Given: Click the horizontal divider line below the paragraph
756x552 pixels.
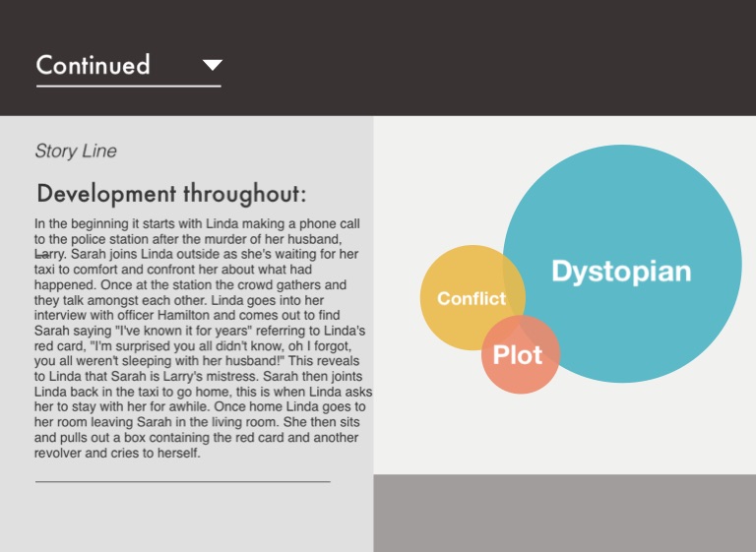Looking at the screenshot, I should (x=182, y=482).
